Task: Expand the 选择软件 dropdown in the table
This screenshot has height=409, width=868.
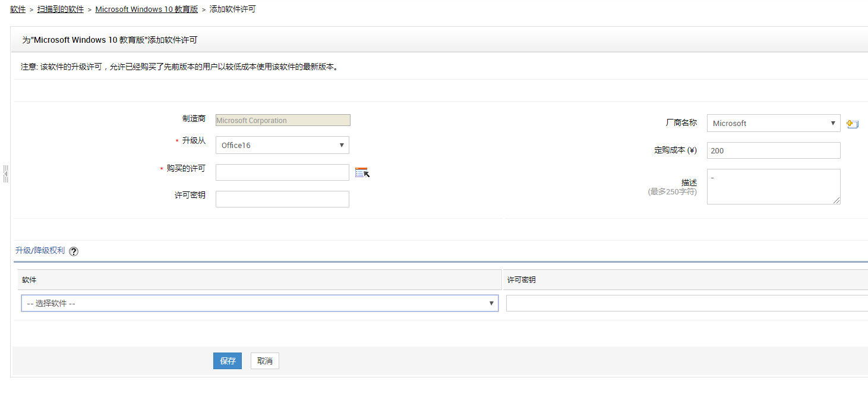Action: 260,303
